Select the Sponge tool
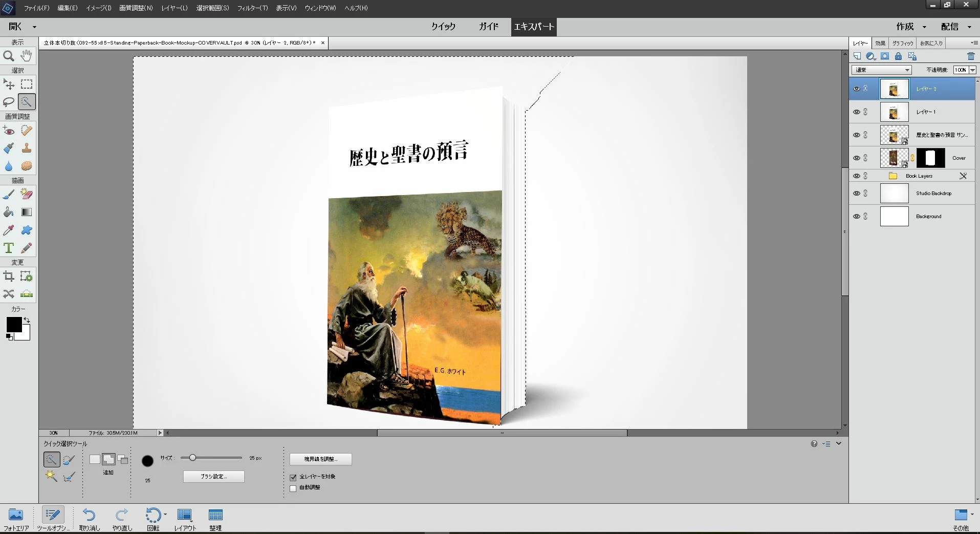The height and width of the screenshot is (534, 980). pos(26,166)
